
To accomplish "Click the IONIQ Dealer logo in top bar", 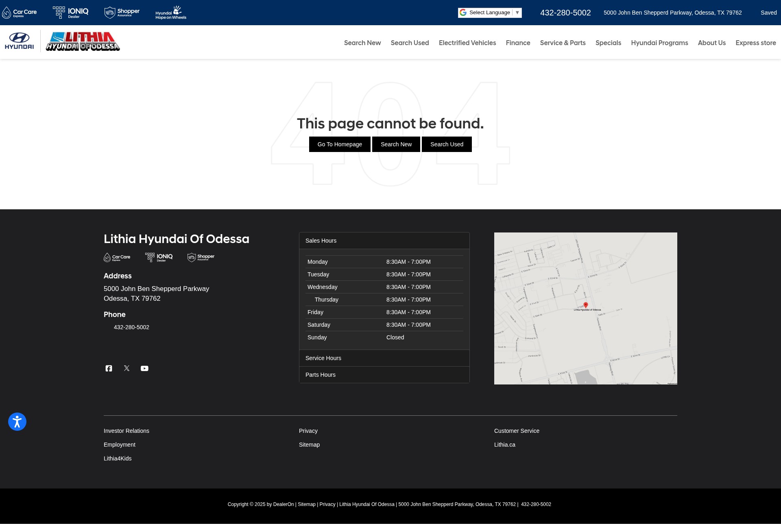I will 71,13.
